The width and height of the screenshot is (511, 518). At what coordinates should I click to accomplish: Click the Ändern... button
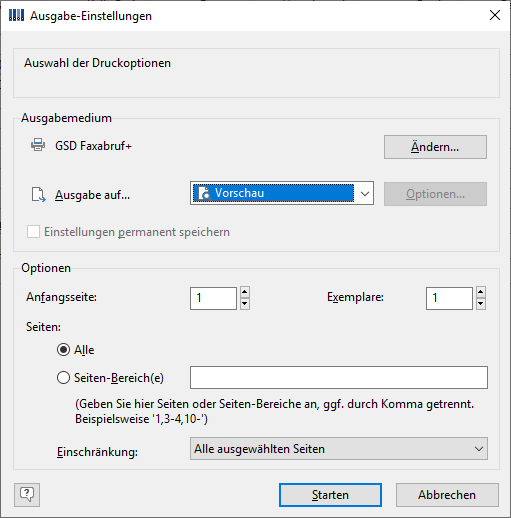[435, 147]
